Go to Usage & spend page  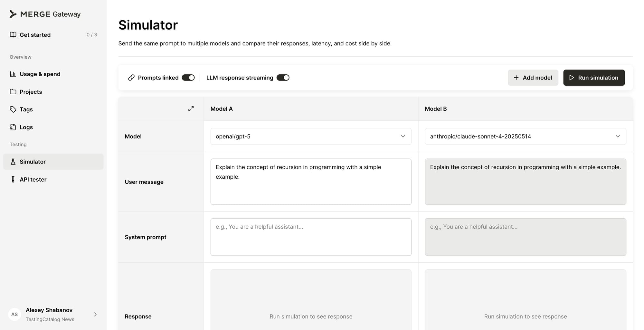click(x=40, y=74)
